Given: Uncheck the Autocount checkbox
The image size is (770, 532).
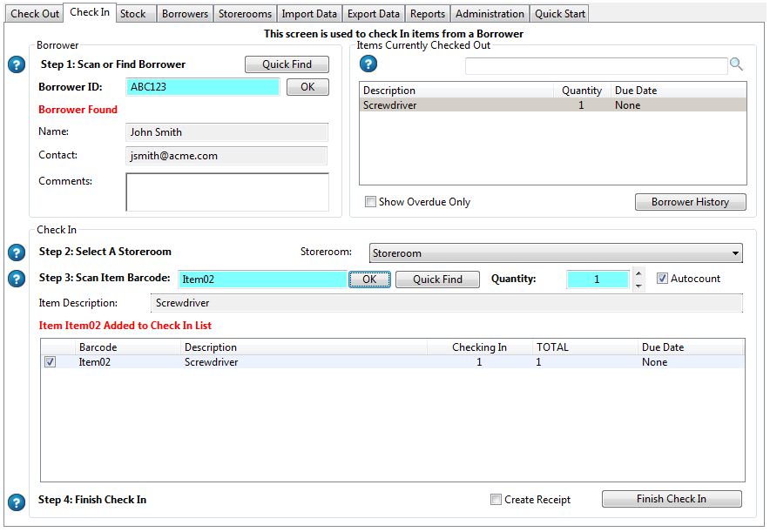Looking at the screenshot, I should tap(662, 279).
